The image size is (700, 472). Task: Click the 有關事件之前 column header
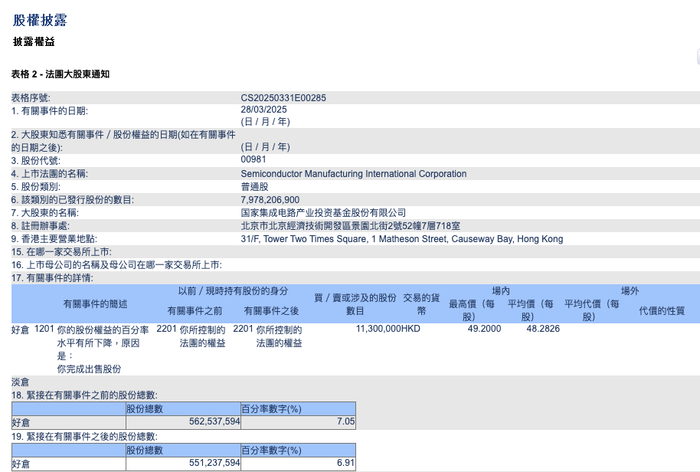[x=195, y=311]
